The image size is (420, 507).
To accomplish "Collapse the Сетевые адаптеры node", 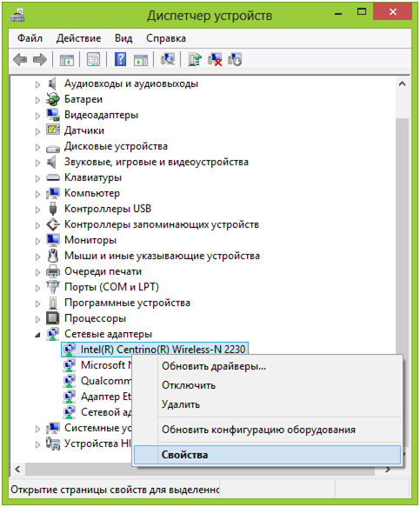I will pos(38,336).
